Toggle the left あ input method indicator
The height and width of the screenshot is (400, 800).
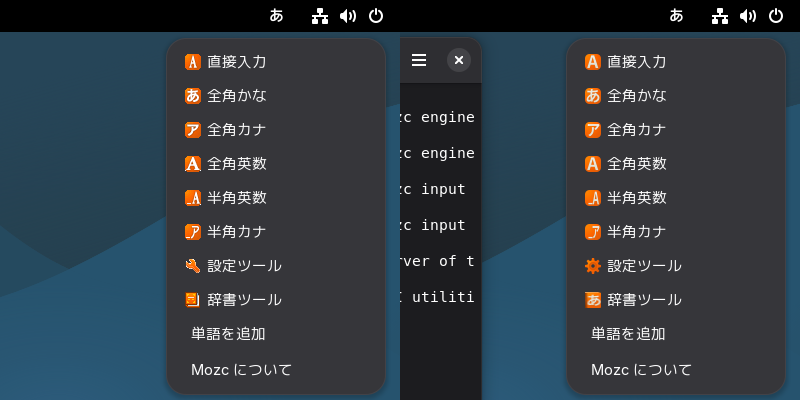pos(276,16)
